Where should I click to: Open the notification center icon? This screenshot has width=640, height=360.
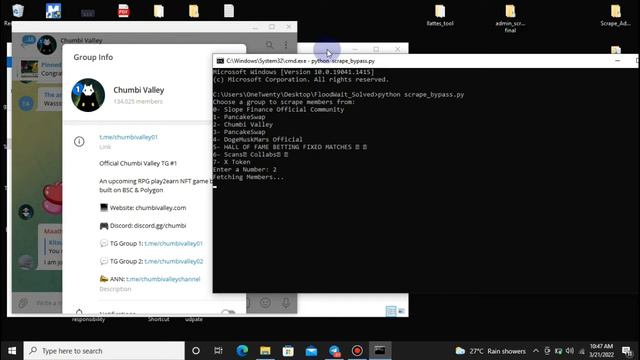click(627, 351)
